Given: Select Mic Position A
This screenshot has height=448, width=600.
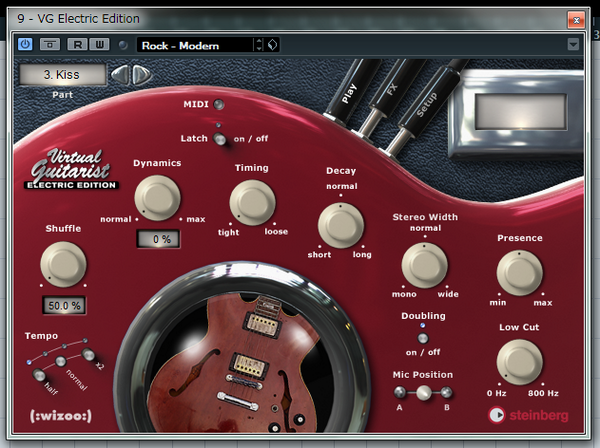Looking at the screenshot, I should click(399, 392).
